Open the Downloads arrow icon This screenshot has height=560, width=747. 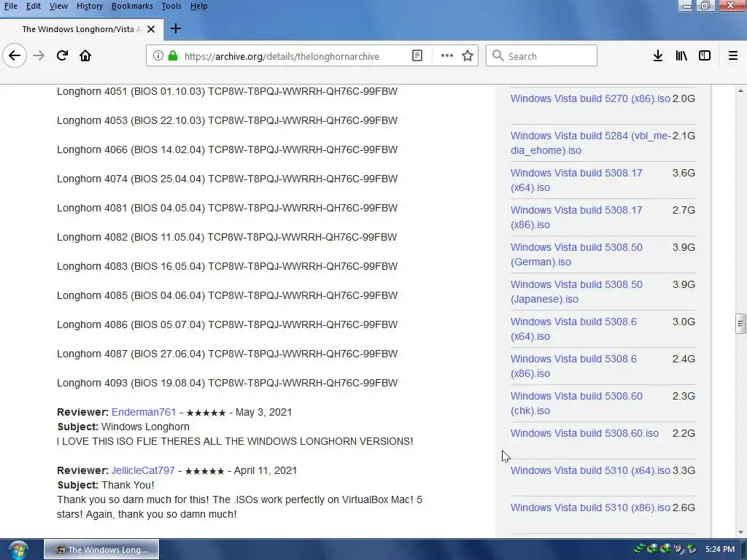(x=657, y=55)
